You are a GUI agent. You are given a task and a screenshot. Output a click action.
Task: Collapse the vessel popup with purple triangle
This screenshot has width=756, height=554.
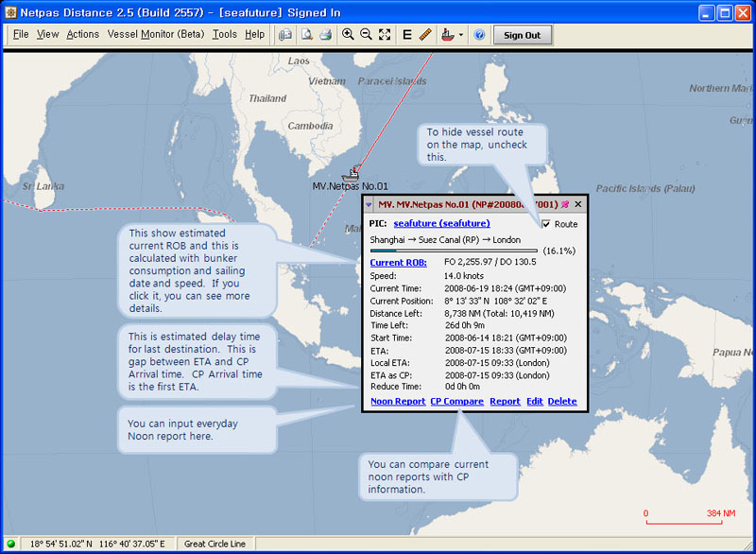click(369, 205)
